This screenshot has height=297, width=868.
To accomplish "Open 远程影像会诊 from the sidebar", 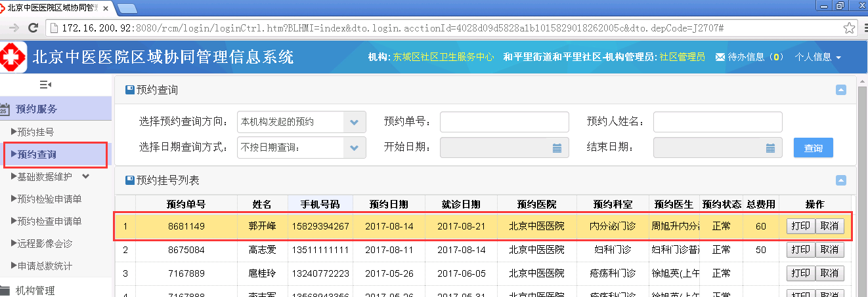I will (43, 243).
